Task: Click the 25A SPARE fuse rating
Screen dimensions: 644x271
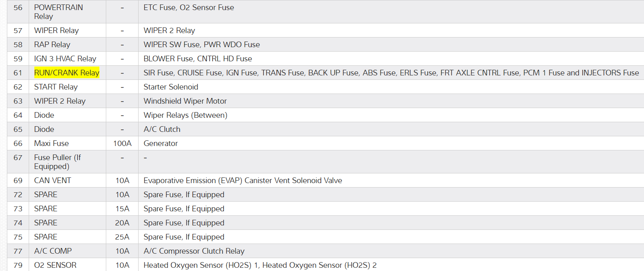Action: point(122,237)
